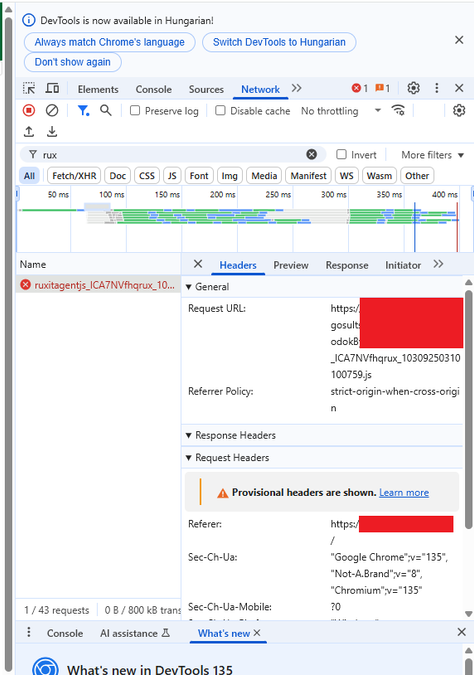Open DevTools settings gear icon

413,88
